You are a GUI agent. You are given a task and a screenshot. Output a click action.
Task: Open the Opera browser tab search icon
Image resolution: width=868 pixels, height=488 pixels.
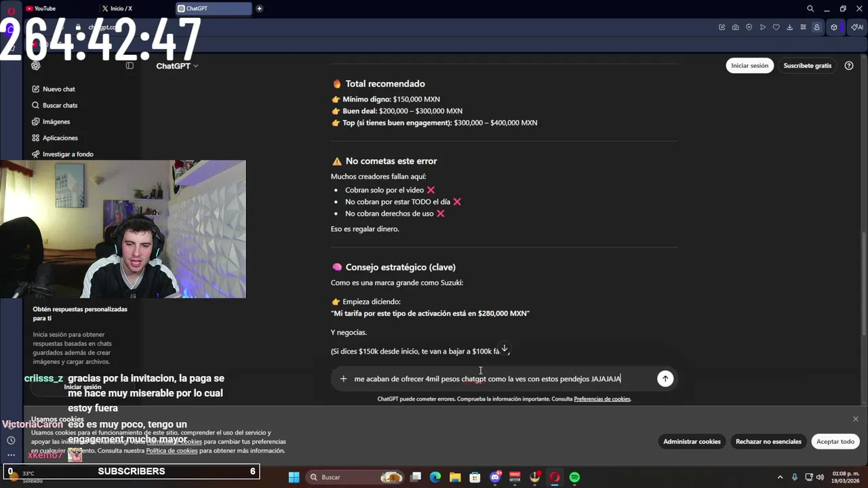(810, 9)
